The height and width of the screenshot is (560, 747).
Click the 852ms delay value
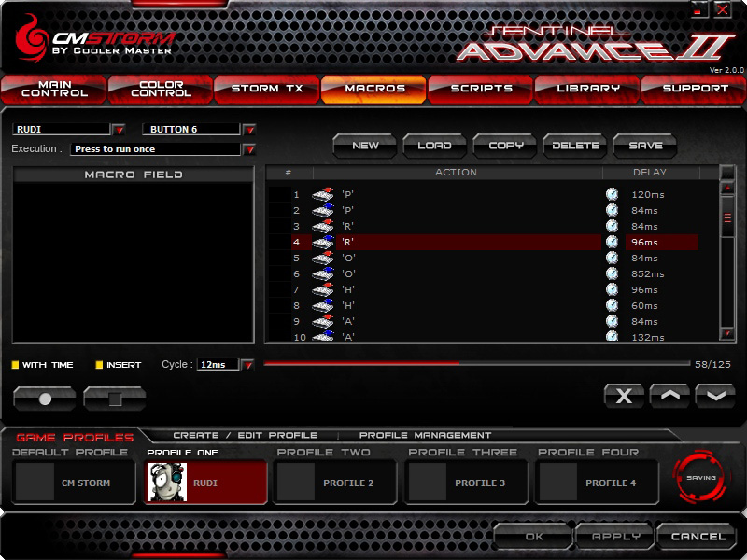click(647, 273)
